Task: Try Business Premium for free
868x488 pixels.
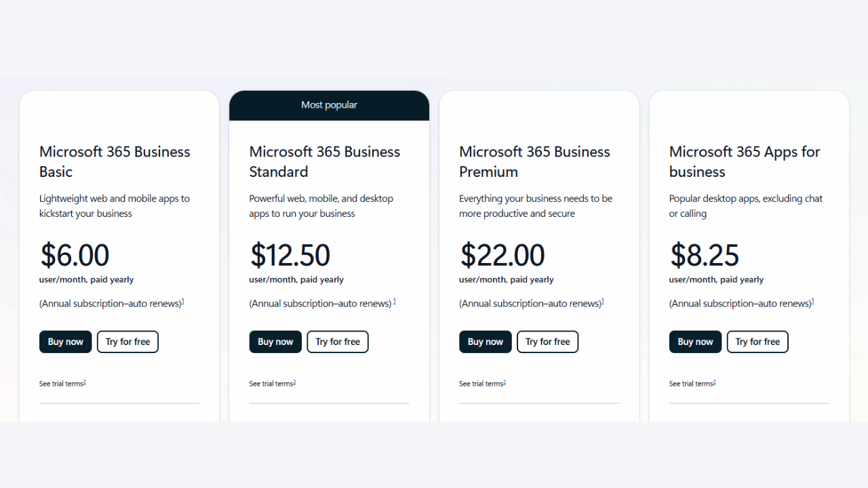Action: 548,342
